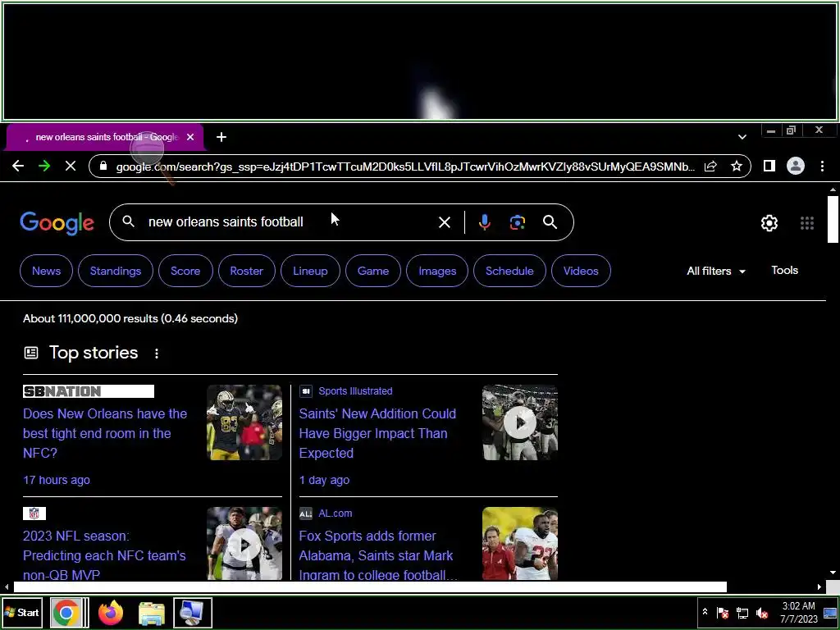Select the Roster filter chip
840x630 pixels.
[246, 271]
